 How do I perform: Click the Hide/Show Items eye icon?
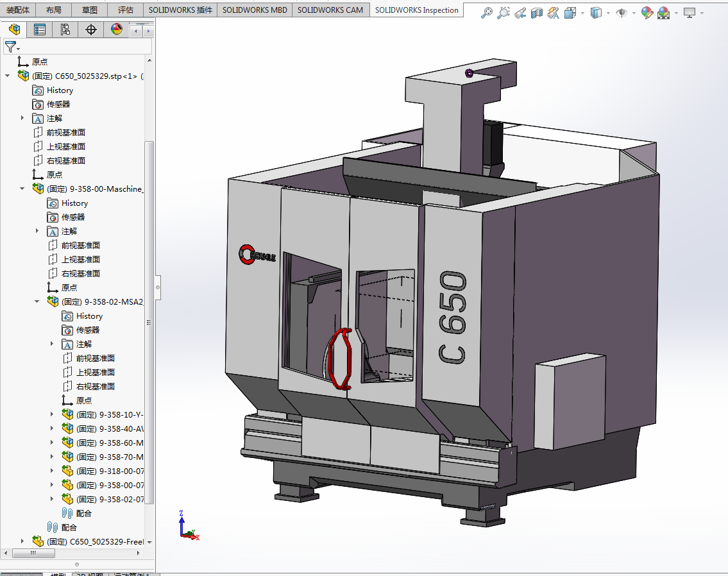coord(622,13)
